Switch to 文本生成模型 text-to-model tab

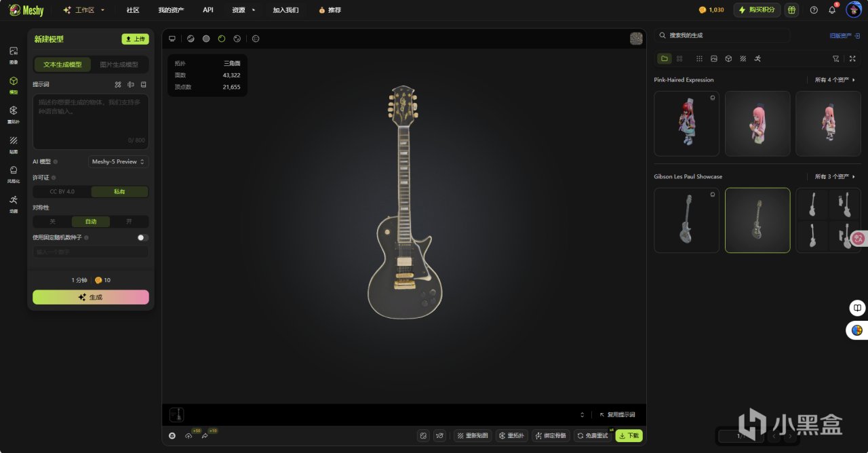(62, 64)
